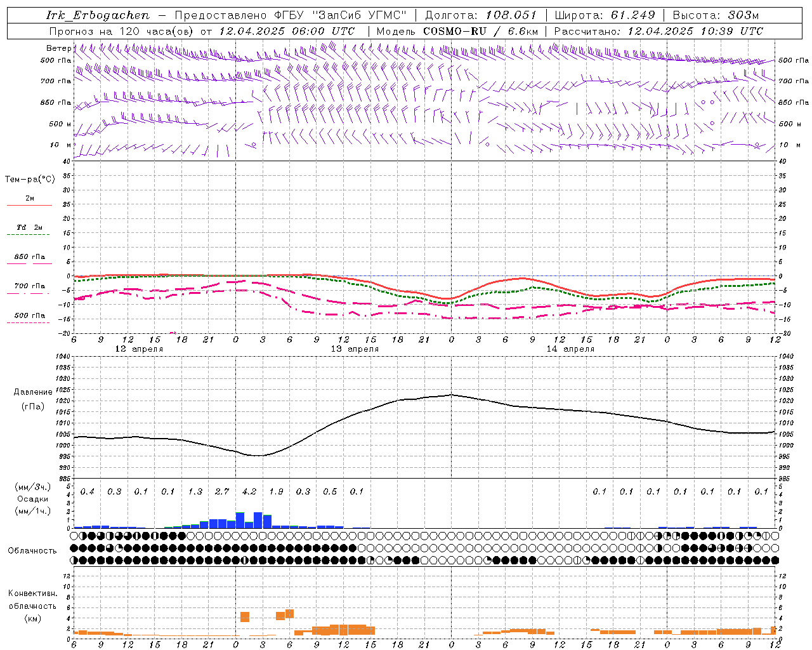Viewport: 812px width, 650px height.
Task: Click the 2.7 precipitation value
Action: pyautogui.click(x=222, y=491)
